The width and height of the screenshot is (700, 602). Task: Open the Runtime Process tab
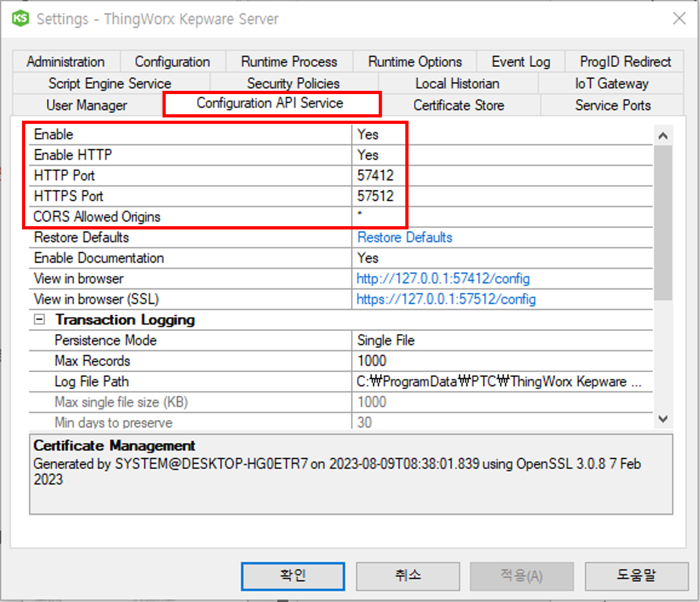tap(289, 61)
